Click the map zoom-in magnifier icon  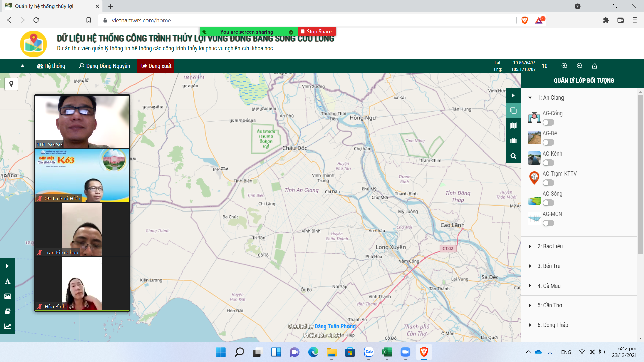[x=564, y=66]
